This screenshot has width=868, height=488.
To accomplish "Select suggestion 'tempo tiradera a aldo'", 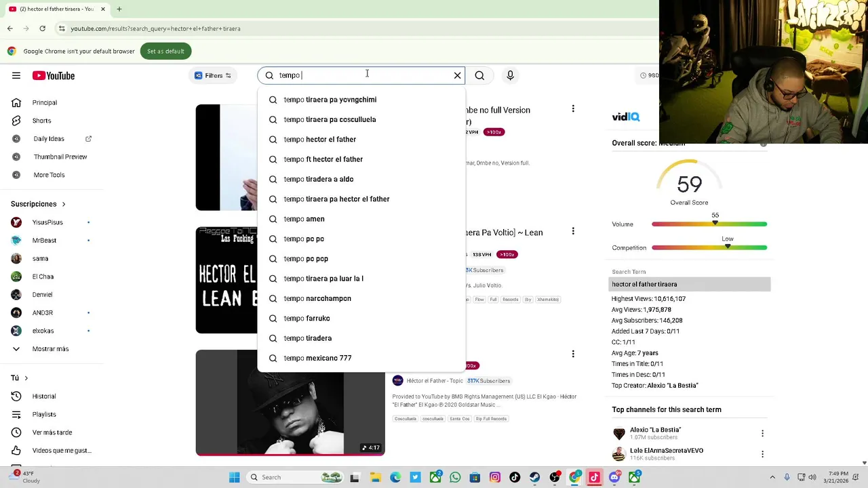I will pyautogui.click(x=361, y=179).
